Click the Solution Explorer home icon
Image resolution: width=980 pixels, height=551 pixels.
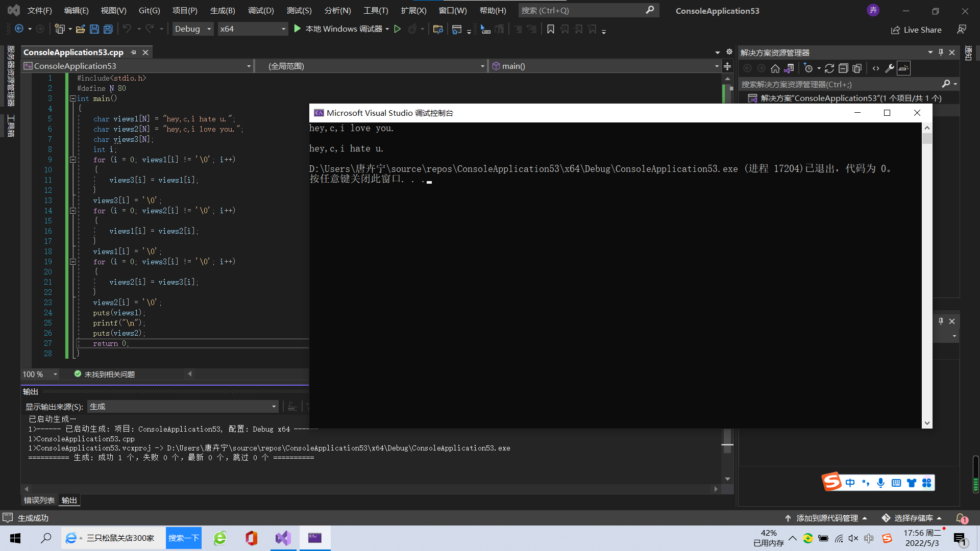tap(775, 68)
